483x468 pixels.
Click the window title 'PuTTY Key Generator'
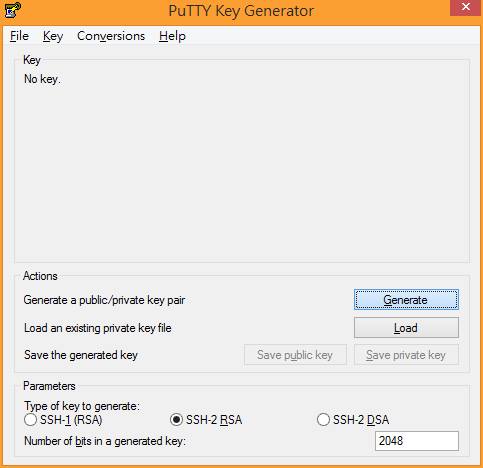241,11
